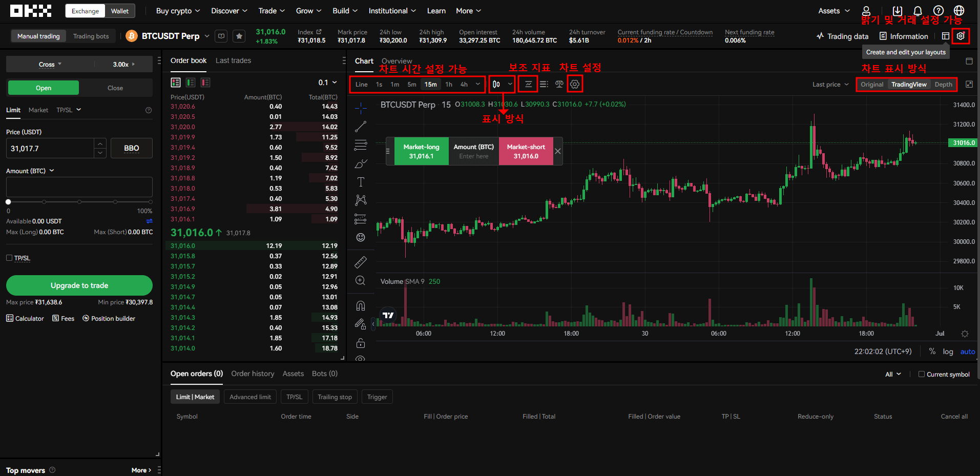Select the ruler measure tool
Image resolution: width=980 pixels, height=476 pixels.
click(361, 262)
